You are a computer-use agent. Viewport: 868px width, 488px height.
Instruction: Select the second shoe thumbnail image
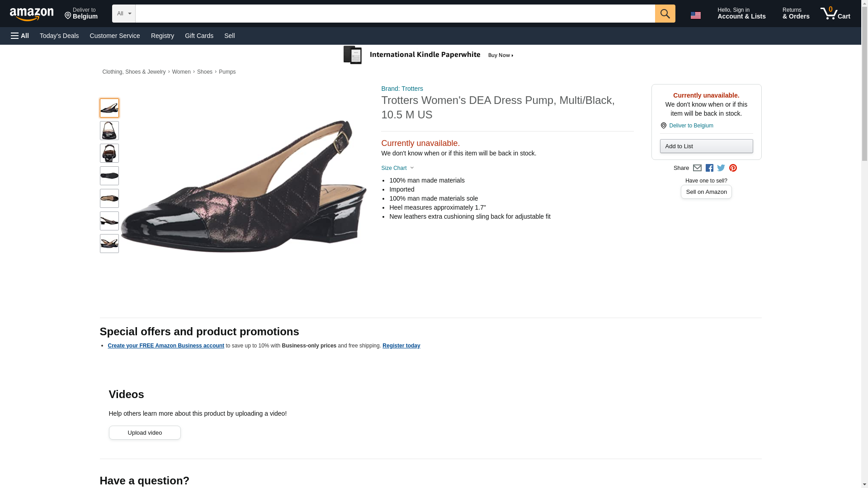tap(109, 131)
